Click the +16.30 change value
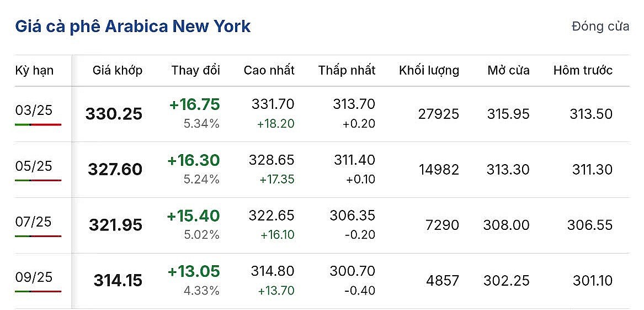 click(x=193, y=160)
